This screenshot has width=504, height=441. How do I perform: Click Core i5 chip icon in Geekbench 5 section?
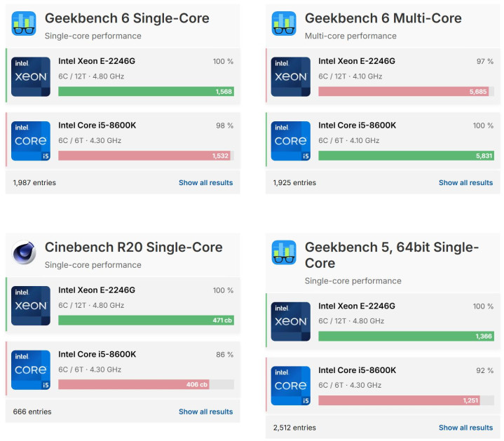point(291,386)
